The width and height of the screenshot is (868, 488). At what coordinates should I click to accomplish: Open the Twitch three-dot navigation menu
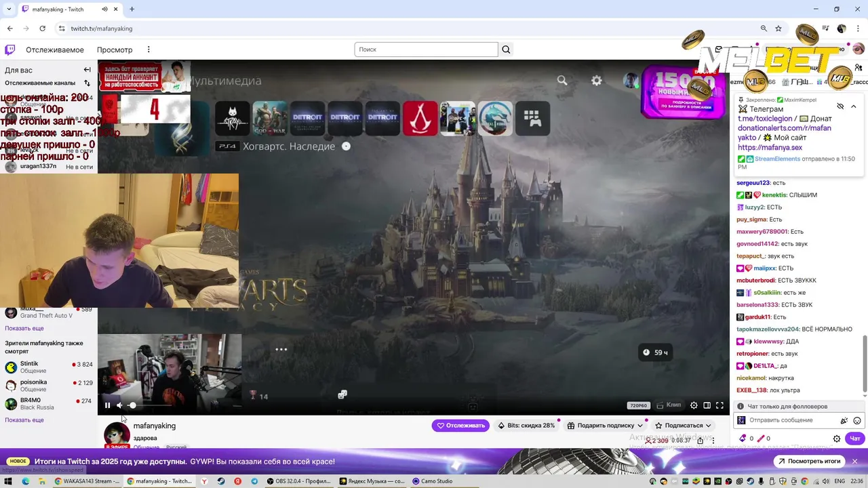tap(149, 49)
